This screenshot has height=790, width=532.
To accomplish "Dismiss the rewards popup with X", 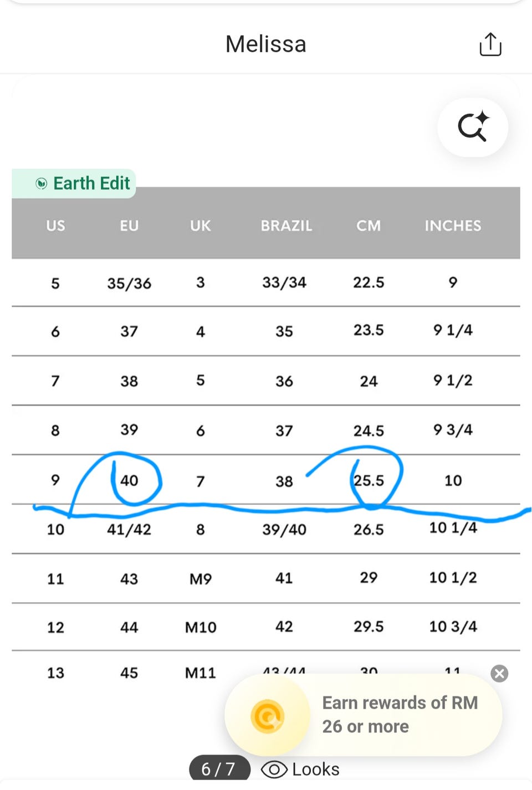I will tap(499, 673).
